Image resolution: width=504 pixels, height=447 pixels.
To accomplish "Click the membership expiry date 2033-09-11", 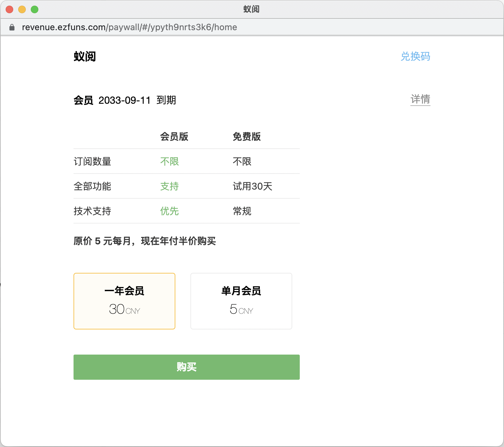I will pyautogui.click(x=125, y=100).
